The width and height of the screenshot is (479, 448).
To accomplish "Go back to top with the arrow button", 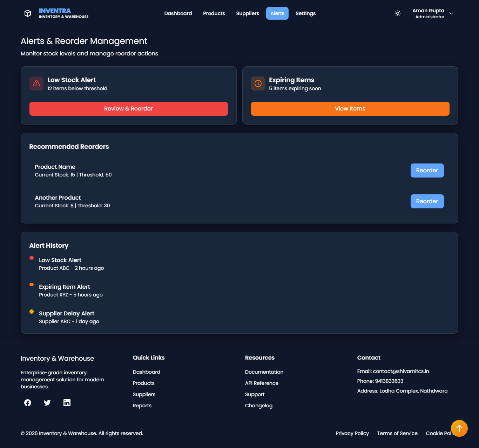I will click(x=459, y=428).
